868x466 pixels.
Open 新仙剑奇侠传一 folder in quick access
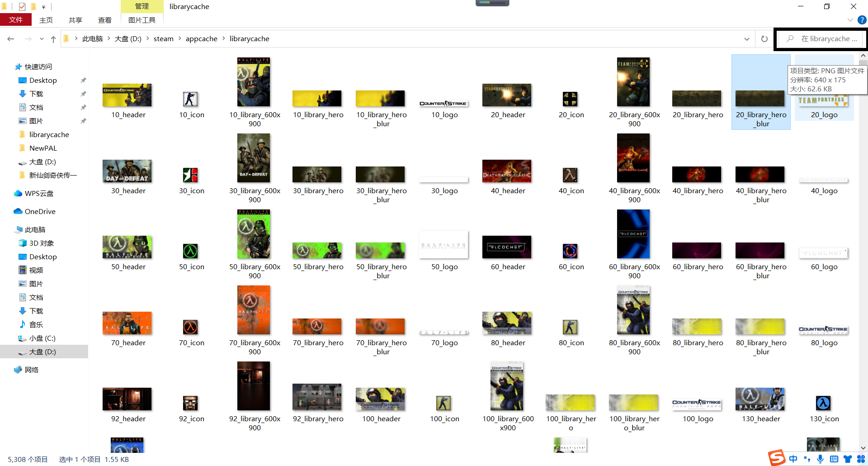click(x=48, y=175)
